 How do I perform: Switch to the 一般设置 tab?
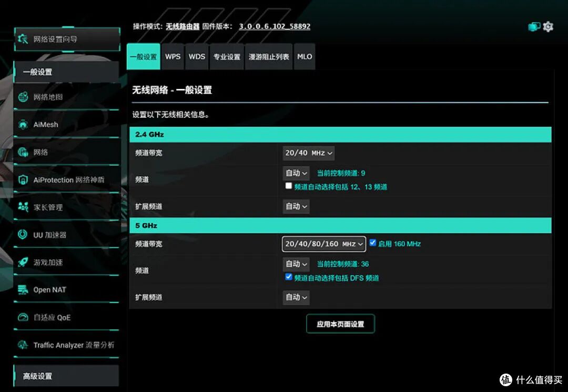tap(144, 56)
